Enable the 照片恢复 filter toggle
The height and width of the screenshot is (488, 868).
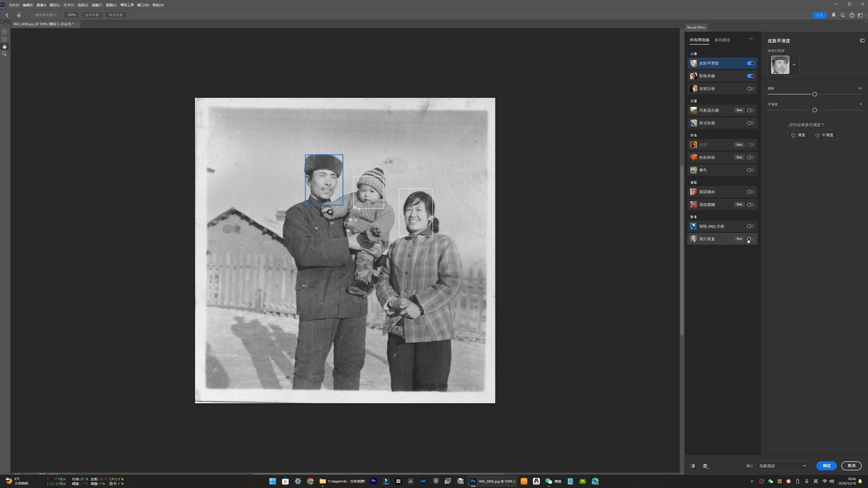tap(750, 239)
